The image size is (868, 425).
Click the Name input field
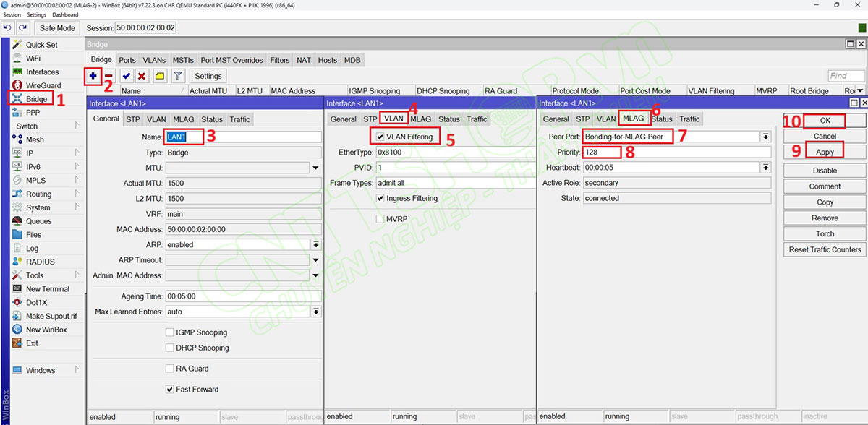pyautogui.click(x=243, y=137)
